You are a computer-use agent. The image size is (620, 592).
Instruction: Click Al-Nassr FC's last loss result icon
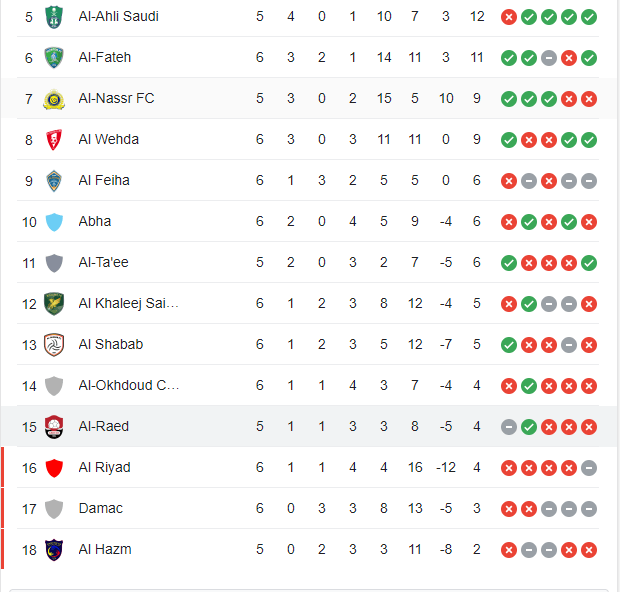(x=588, y=99)
